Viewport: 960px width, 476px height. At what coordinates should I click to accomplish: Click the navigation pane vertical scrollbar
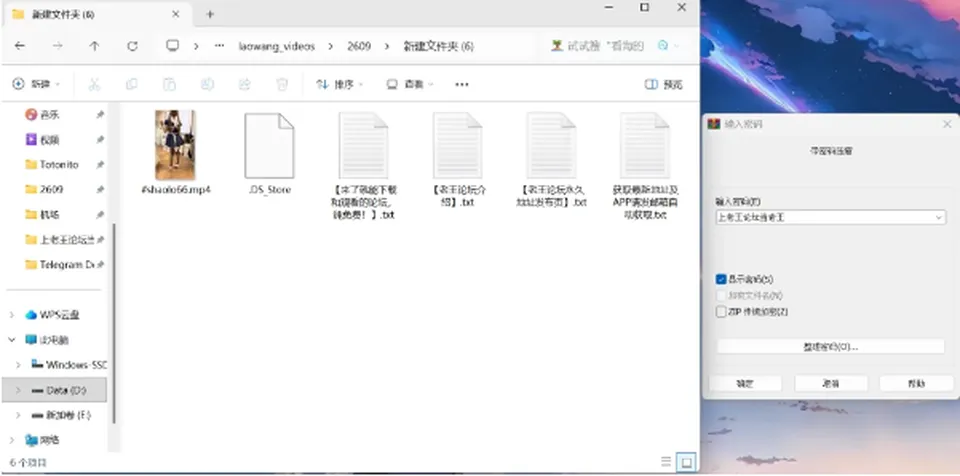click(113, 322)
